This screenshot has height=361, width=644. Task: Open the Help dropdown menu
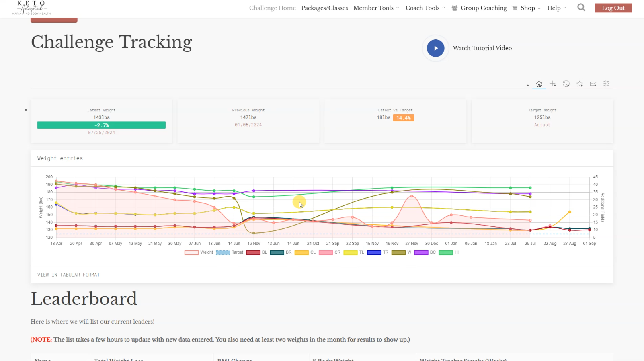coord(556,8)
